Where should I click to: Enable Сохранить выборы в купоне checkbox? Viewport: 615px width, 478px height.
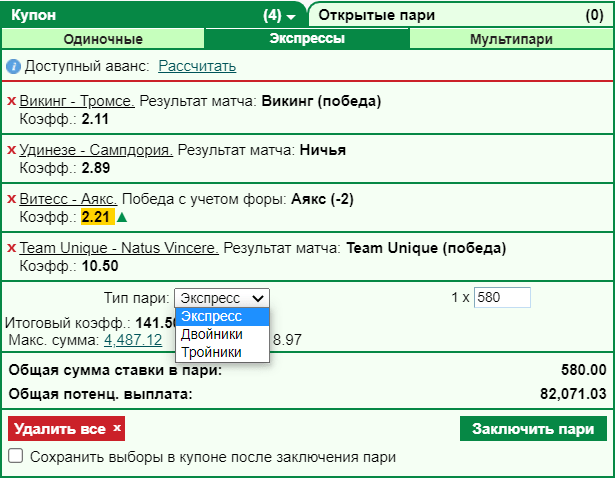16,456
